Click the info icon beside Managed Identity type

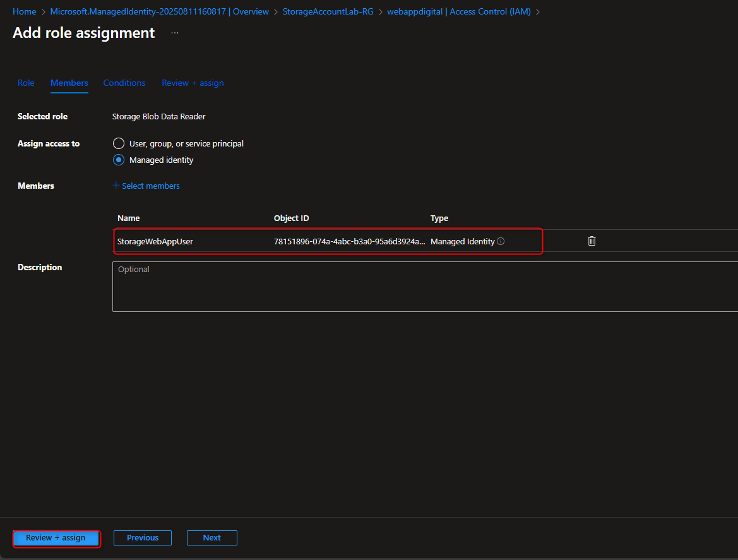[x=501, y=241]
